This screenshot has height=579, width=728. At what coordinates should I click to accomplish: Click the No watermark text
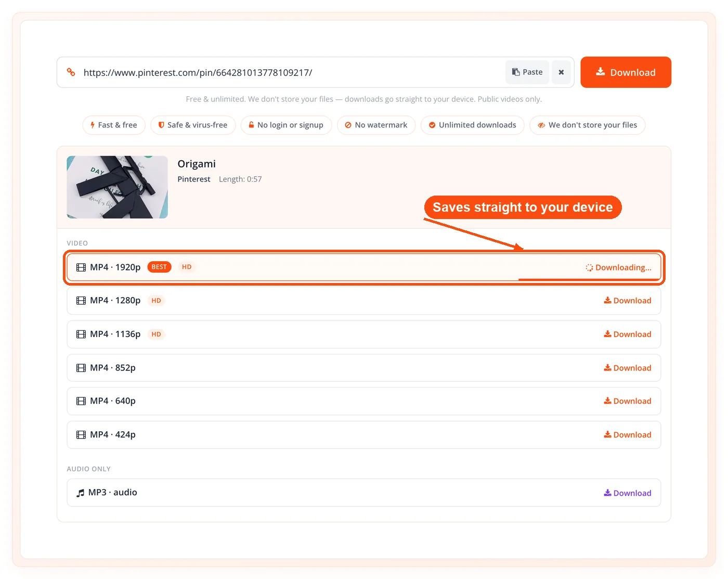tap(381, 125)
